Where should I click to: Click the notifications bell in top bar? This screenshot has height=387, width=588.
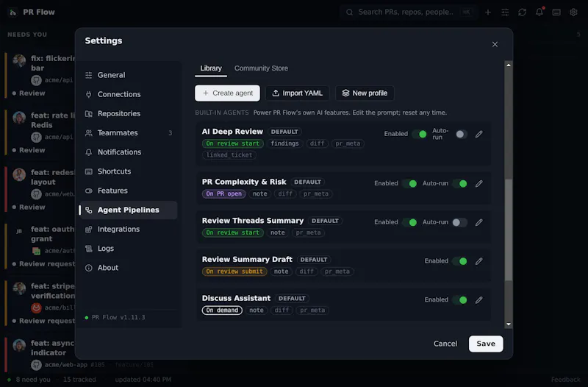pyautogui.click(x=539, y=12)
